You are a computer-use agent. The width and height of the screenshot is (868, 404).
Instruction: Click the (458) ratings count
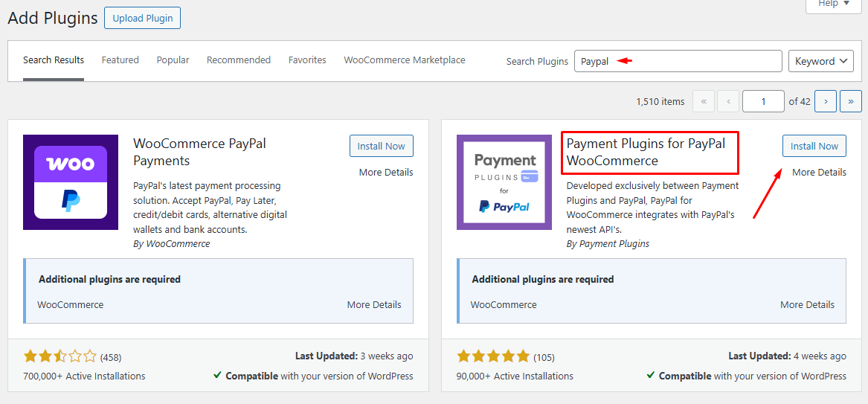111,357
